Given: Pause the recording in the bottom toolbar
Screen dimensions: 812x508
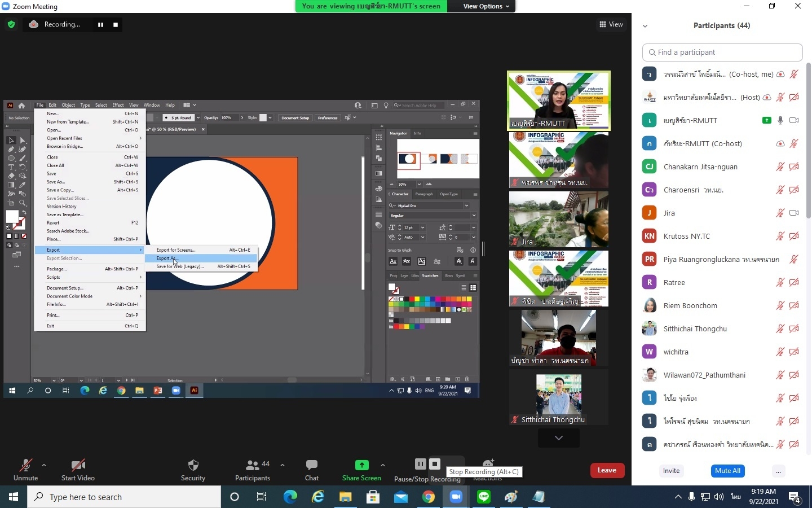Looking at the screenshot, I should pyautogui.click(x=421, y=464).
